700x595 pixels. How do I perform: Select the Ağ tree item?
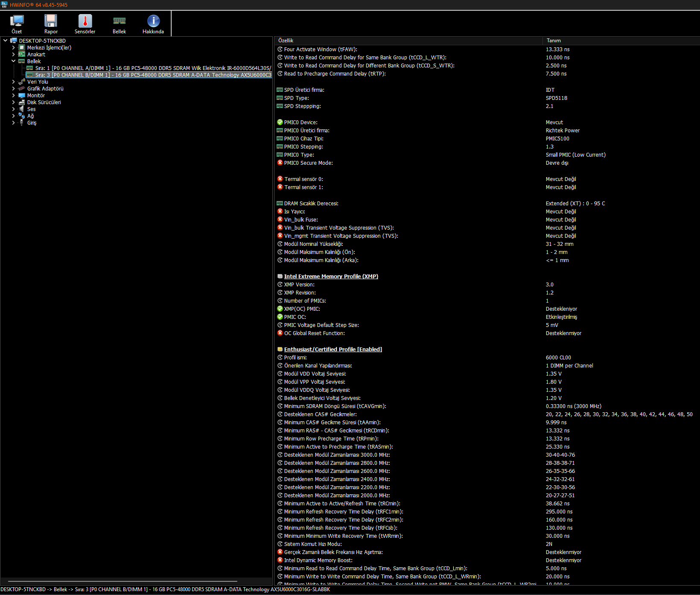pos(30,116)
